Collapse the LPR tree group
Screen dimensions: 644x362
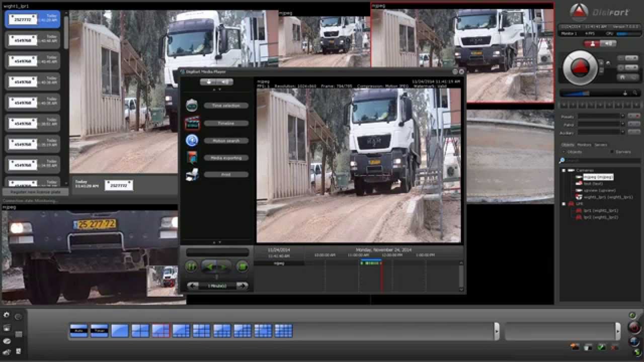(563, 204)
